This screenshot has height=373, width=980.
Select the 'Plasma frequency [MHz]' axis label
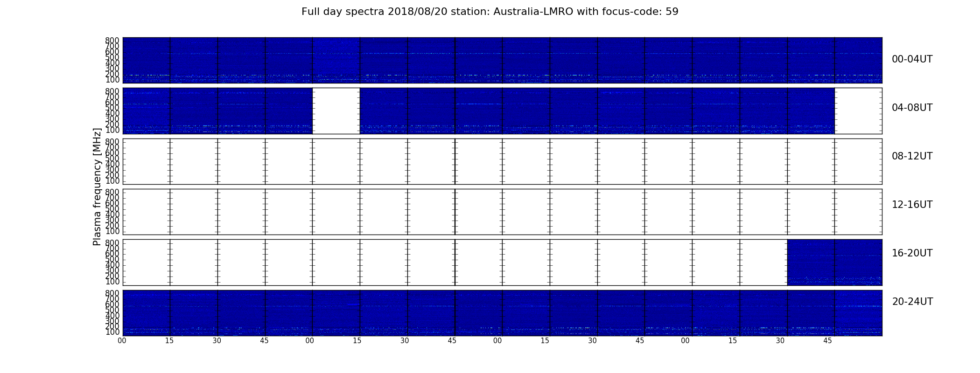click(x=97, y=186)
